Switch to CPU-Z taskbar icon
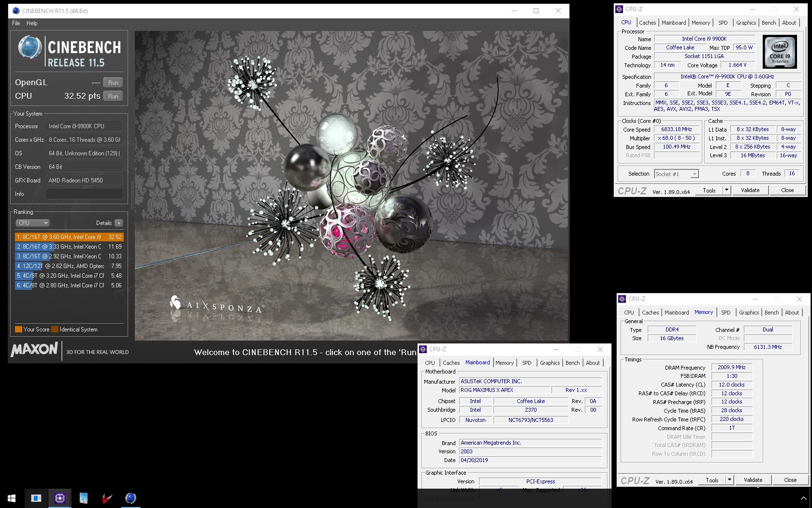Screen dimensions: 812x508 click(x=60, y=498)
